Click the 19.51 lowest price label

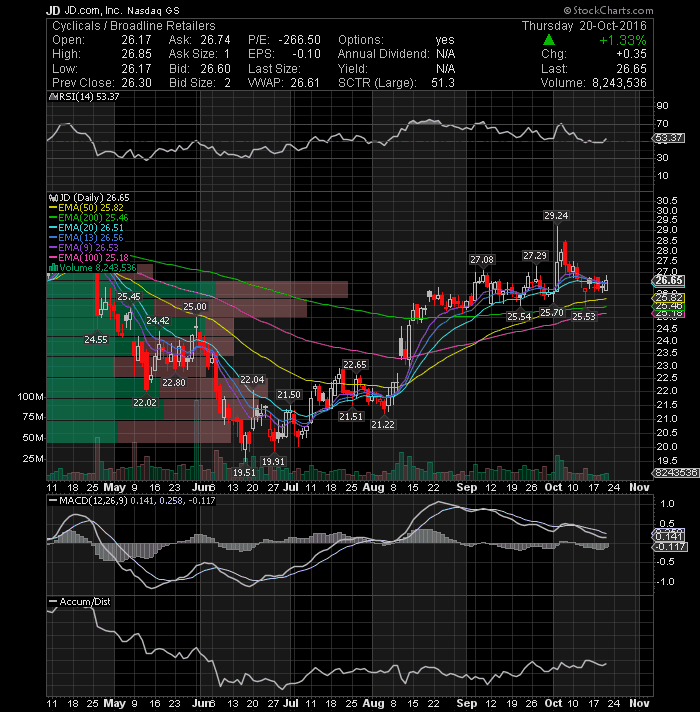tap(244, 473)
